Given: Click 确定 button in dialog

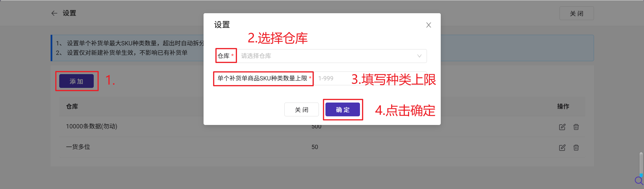Looking at the screenshot, I should 343,109.
